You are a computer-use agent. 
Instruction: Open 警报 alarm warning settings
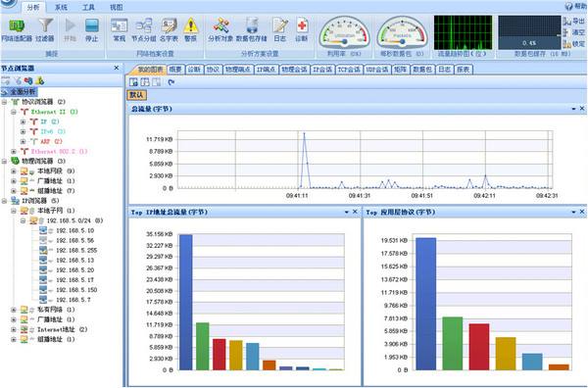pyautogui.click(x=191, y=30)
